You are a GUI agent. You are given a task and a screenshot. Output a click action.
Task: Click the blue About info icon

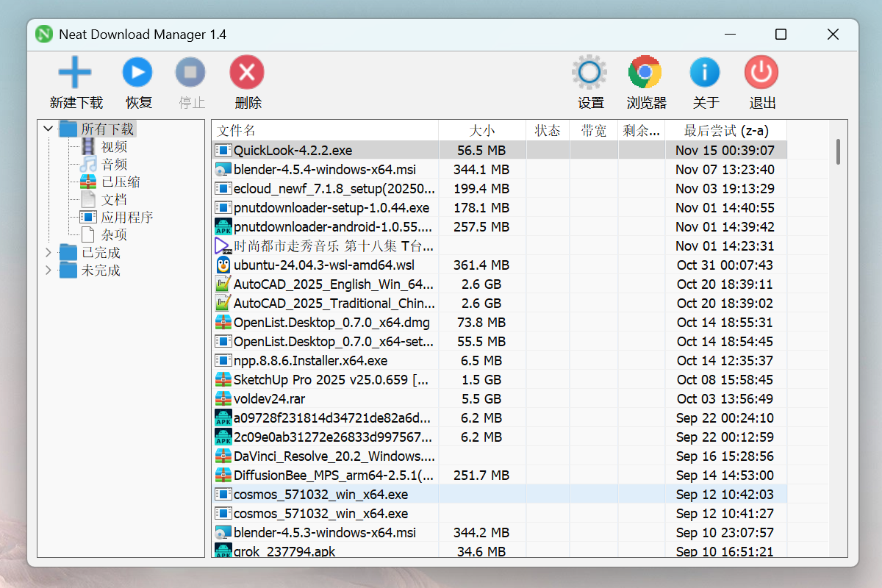point(704,73)
